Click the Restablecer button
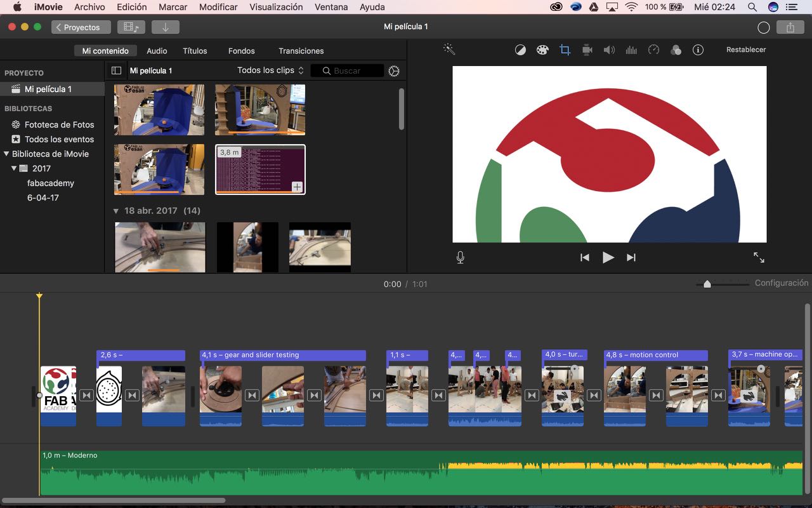Screen dimensions: 812x508 click(746, 50)
